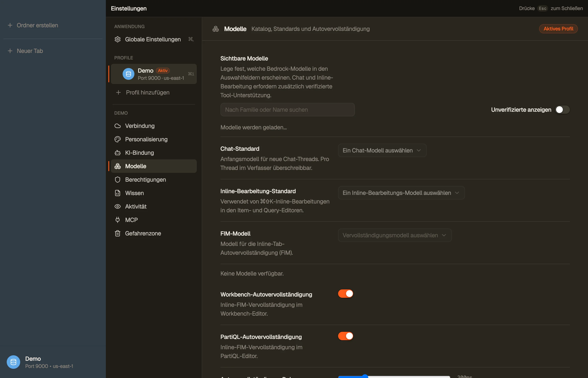Open the MCP section

[154, 220]
